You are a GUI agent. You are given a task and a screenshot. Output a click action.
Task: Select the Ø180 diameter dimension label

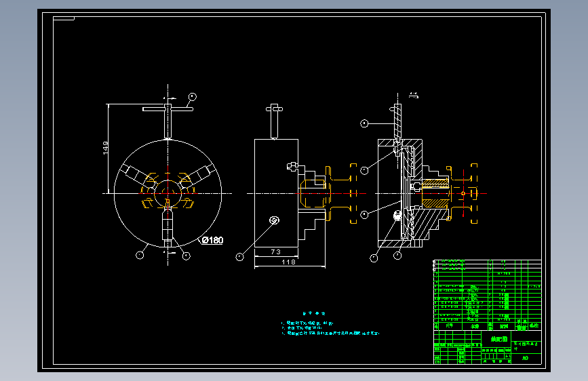[x=212, y=240]
